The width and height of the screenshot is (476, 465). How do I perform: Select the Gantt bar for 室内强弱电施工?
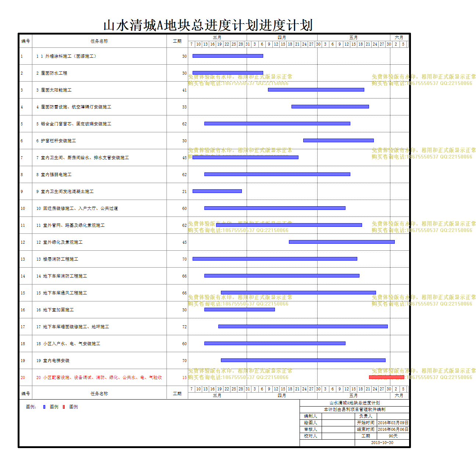[277, 174]
